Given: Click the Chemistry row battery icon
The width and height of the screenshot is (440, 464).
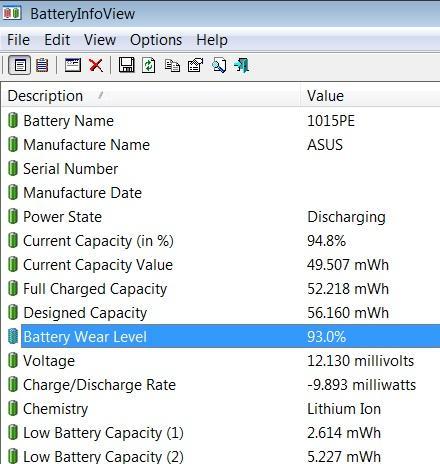Looking at the screenshot, I should pos(13,408).
